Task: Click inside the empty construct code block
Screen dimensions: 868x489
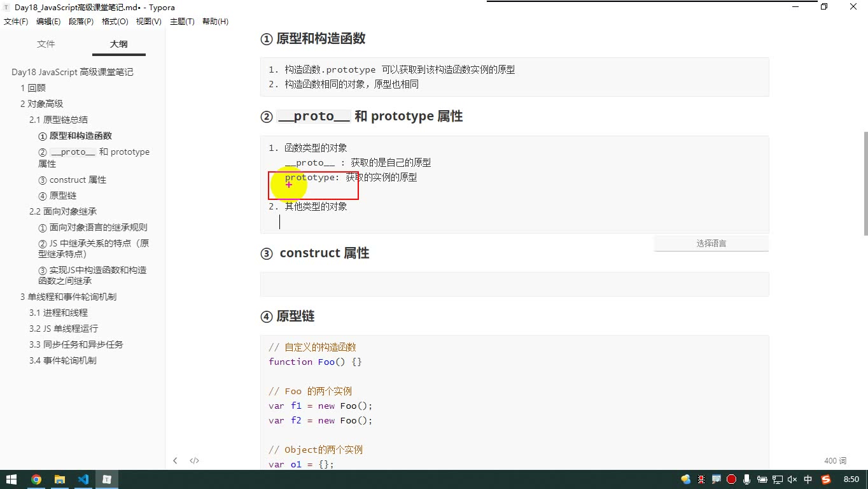Action: 514,284
